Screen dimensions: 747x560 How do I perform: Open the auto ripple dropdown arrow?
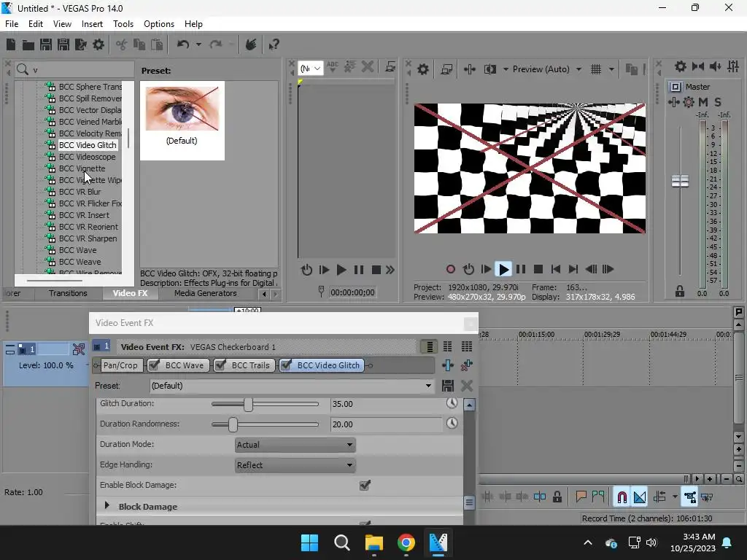pos(675,497)
